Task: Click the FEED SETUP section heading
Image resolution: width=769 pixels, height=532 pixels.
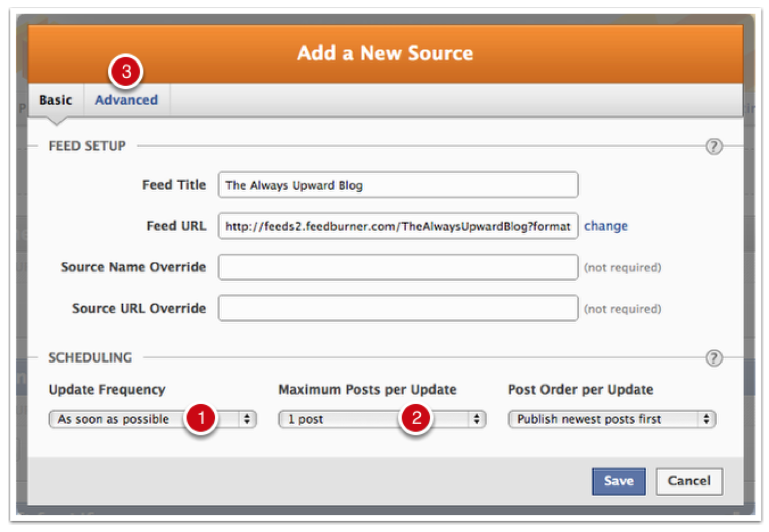Action: coord(87,146)
